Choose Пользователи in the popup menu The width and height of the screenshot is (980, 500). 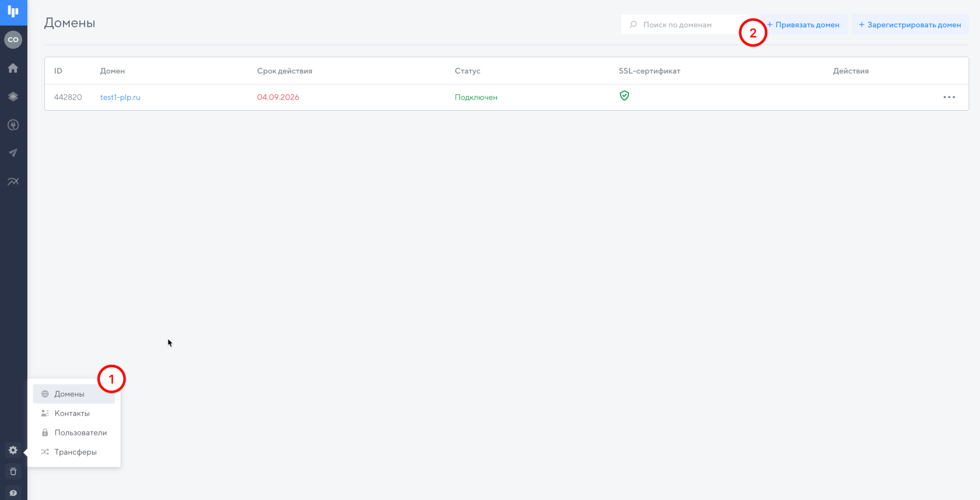click(x=80, y=432)
